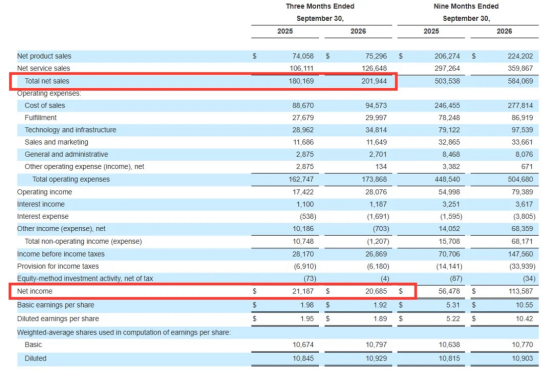Select diluted shares value 10,929
553x373 pixels.
(x=376, y=358)
